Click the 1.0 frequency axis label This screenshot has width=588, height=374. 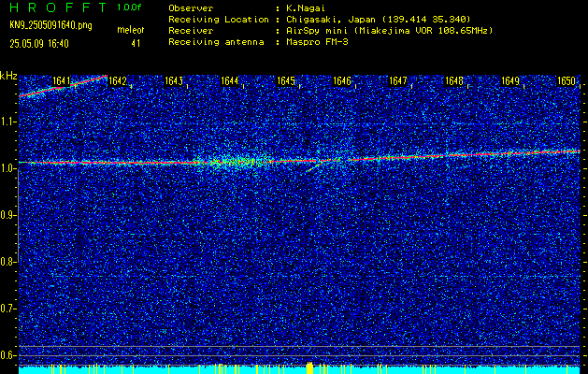pyautogui.click(x=7, y=168)
